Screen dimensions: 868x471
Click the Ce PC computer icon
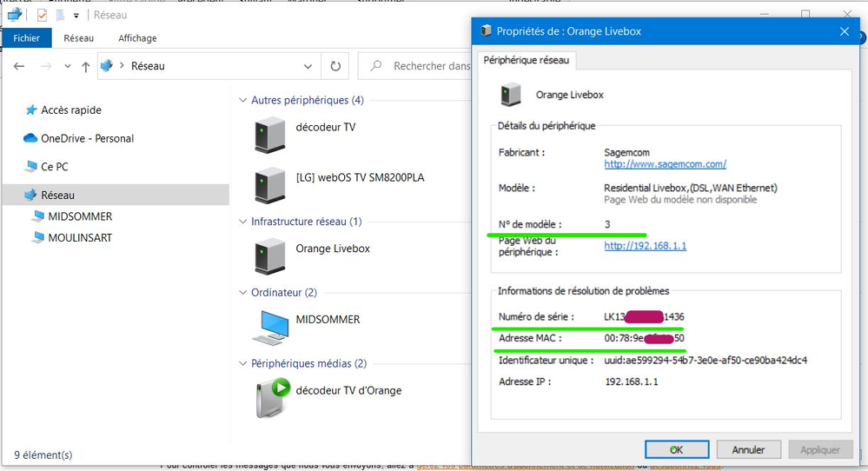[31, 166]
